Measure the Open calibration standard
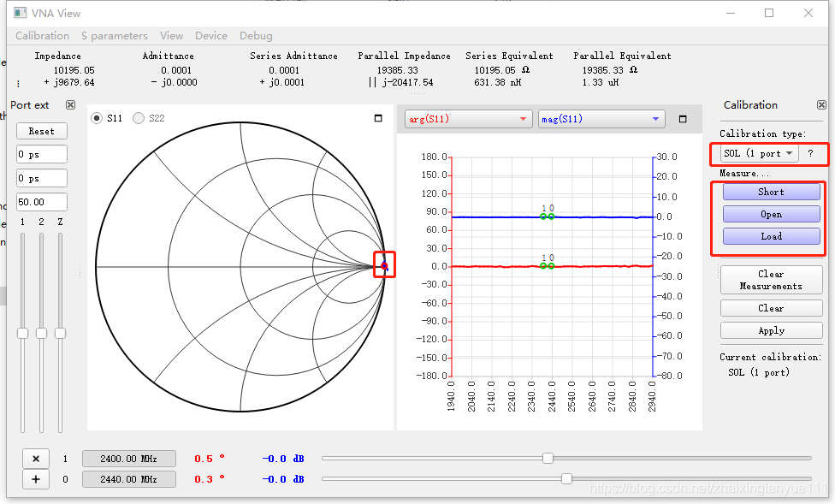 pyautogui.click(x=771, y=214)
